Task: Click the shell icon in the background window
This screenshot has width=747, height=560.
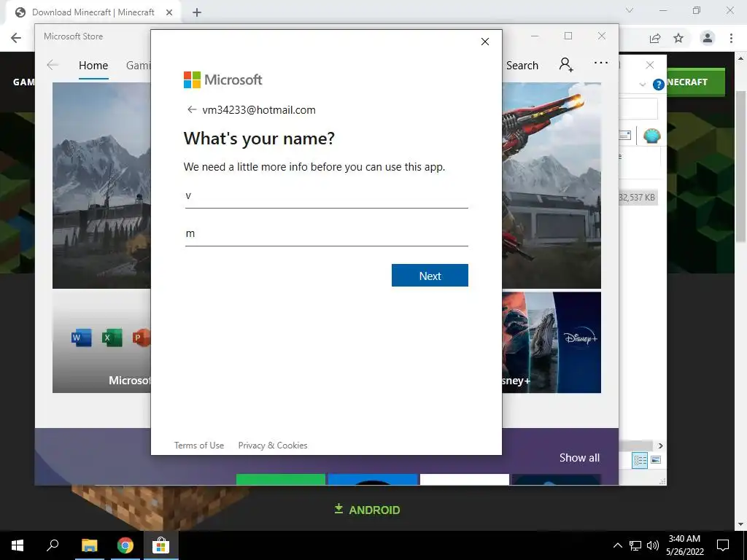Action: click(x=651, y=136)
